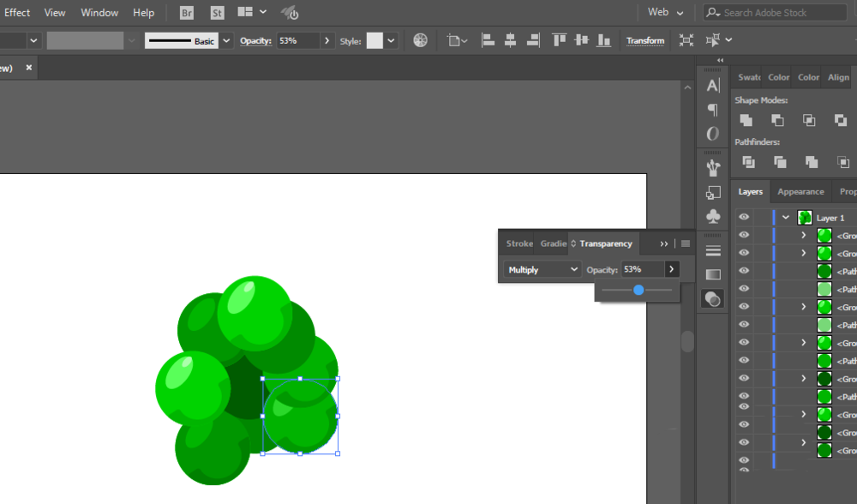Click the Recolor Artwork wheel icon

(x=420, y=40)
